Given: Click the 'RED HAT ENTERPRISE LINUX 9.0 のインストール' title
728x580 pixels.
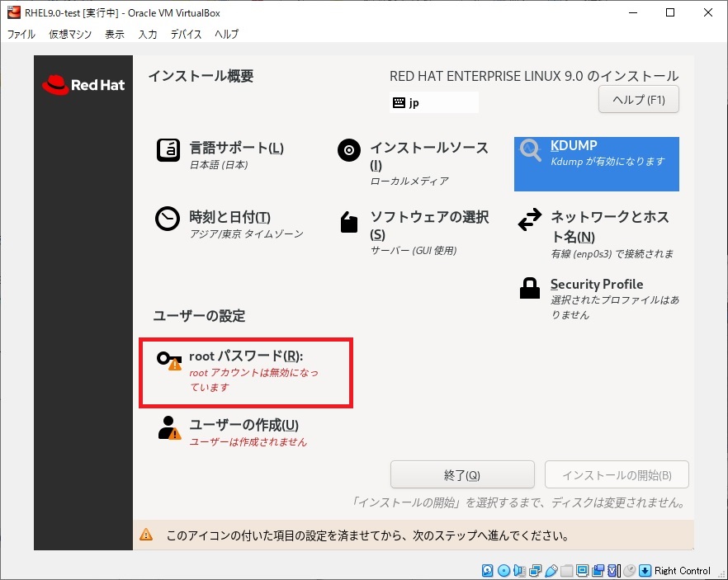Looking at the screenshot, I should point(534,76).
